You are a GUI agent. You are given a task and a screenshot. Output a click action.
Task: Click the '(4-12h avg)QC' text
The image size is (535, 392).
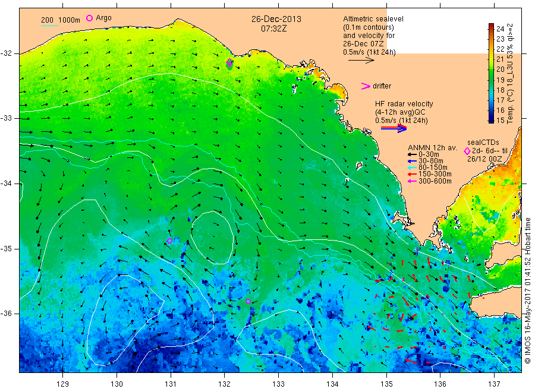(400, 112)
